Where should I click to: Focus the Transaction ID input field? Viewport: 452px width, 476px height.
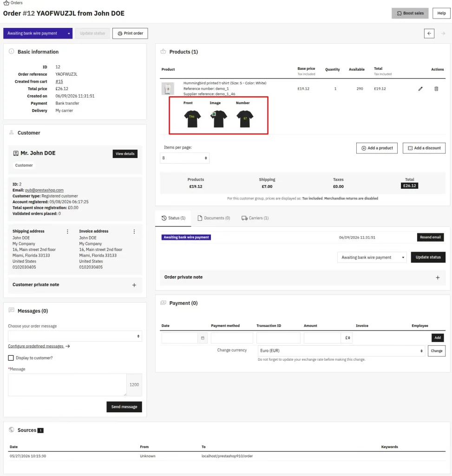pyautogui.click(x=278, y=338)
